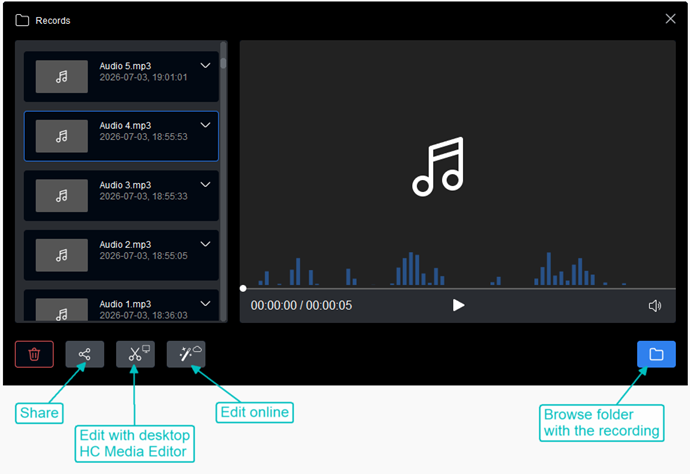This screenshot has width=690, height=474.
Task: Select the Audio 3.mp3 recording
Action: tap(121, 195)
